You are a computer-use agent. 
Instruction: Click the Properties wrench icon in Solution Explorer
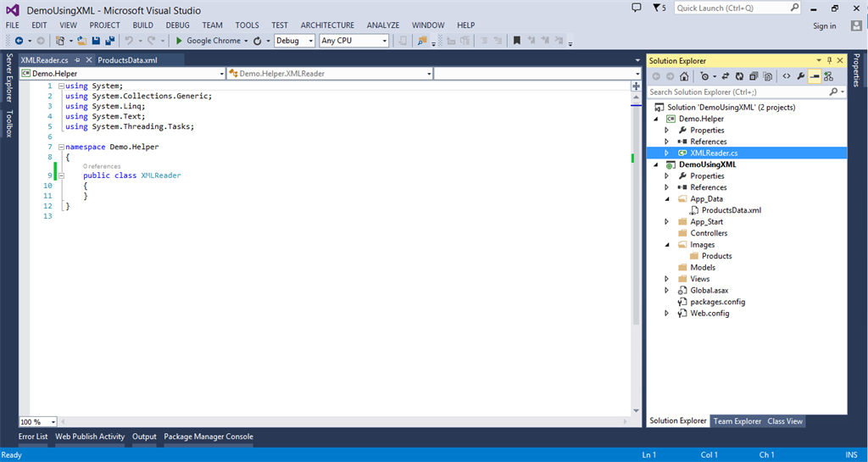coord(800,76)
